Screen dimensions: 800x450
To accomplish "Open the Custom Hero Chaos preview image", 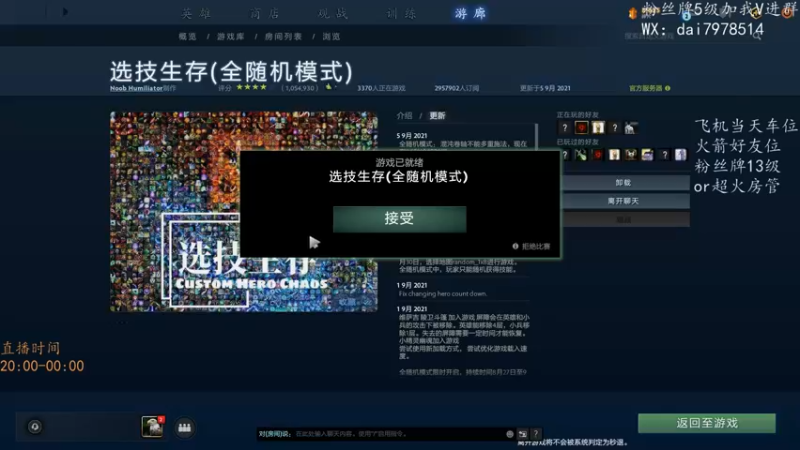I will 244,211.
